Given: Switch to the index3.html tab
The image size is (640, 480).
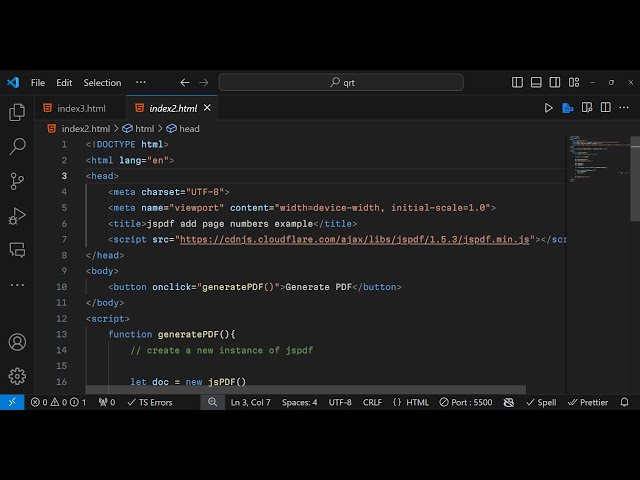Looking at the screenshot, I should pos(80,108).
